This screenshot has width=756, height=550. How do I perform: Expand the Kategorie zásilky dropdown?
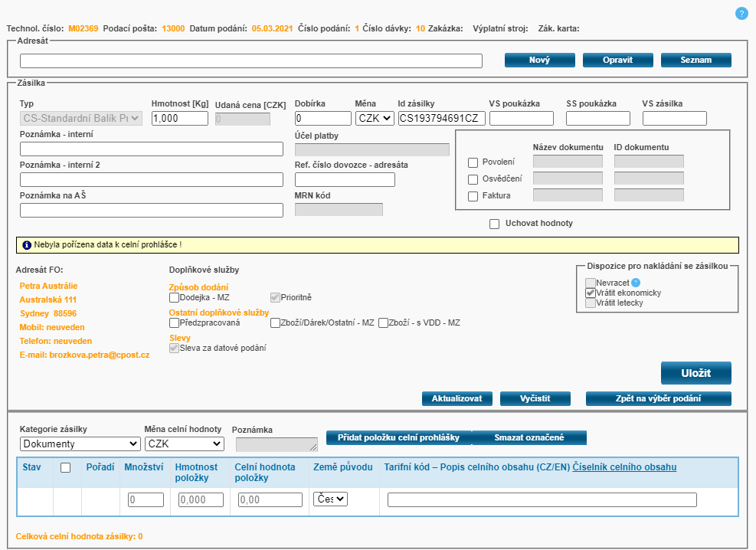(x=80, y=444)
